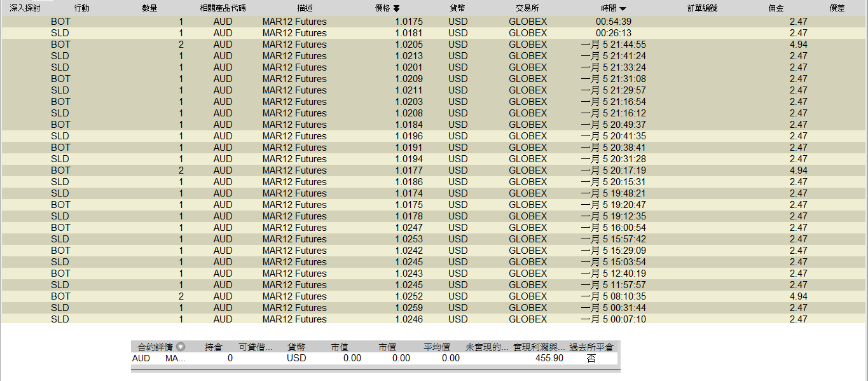Click the price 1.0259 cell
868x381 pixels.
click(409, 308)
